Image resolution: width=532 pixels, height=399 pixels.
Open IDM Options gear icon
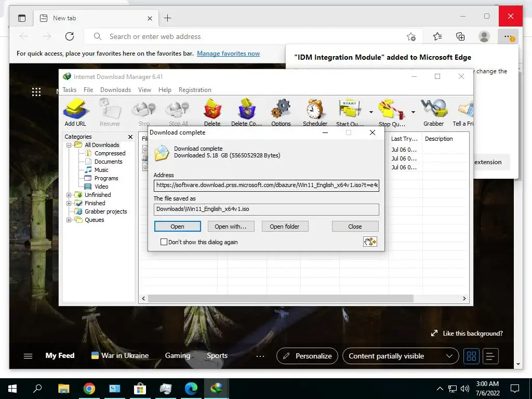(281, 112)
